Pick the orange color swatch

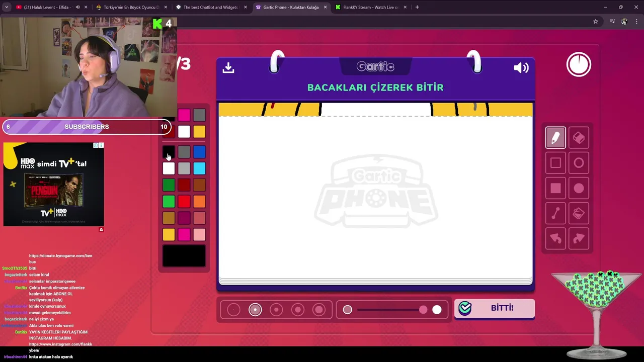[x=199, y=202]
